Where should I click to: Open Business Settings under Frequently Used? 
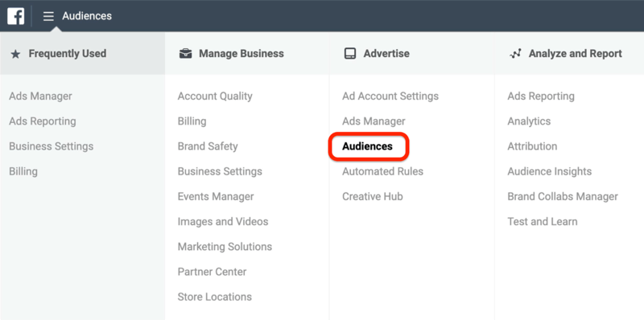pyautogui.click(x=52, y=146)
